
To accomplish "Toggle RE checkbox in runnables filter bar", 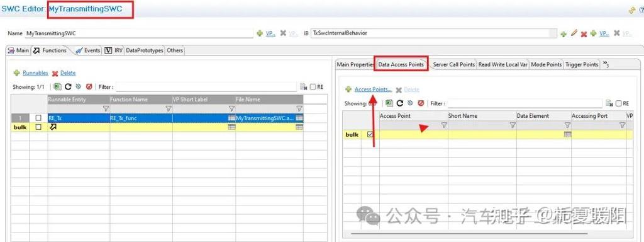I will pyautogui.click(x=313, y=87).
